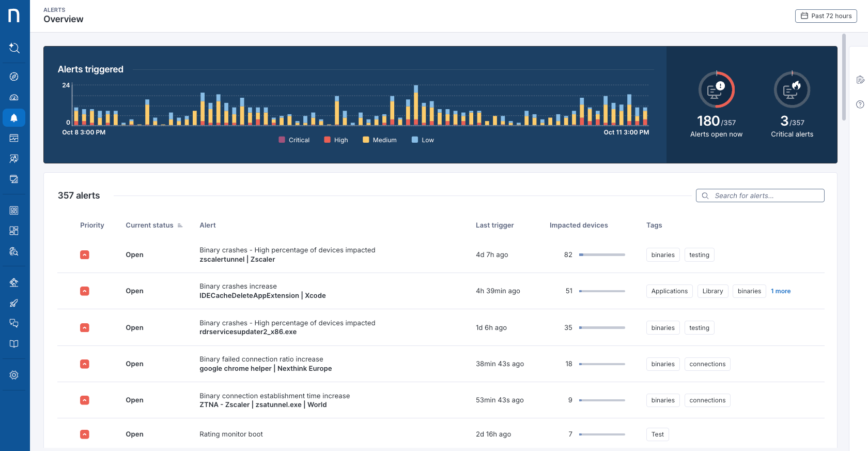Open the speedometer gauge icon in sidebar
This screenshot has height=451, width=868.
pyautogui.click(x=14, y=97)
